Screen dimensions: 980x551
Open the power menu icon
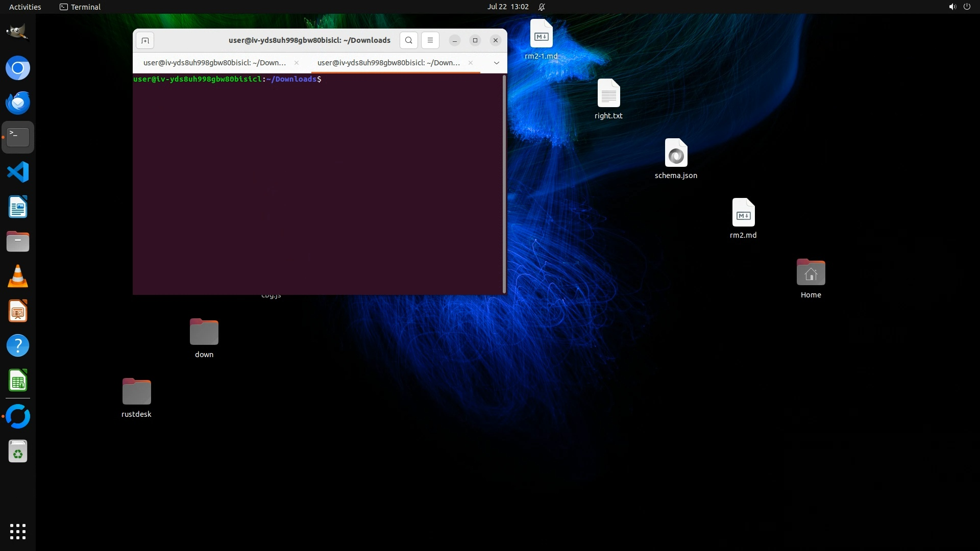(x=967, y=7)
